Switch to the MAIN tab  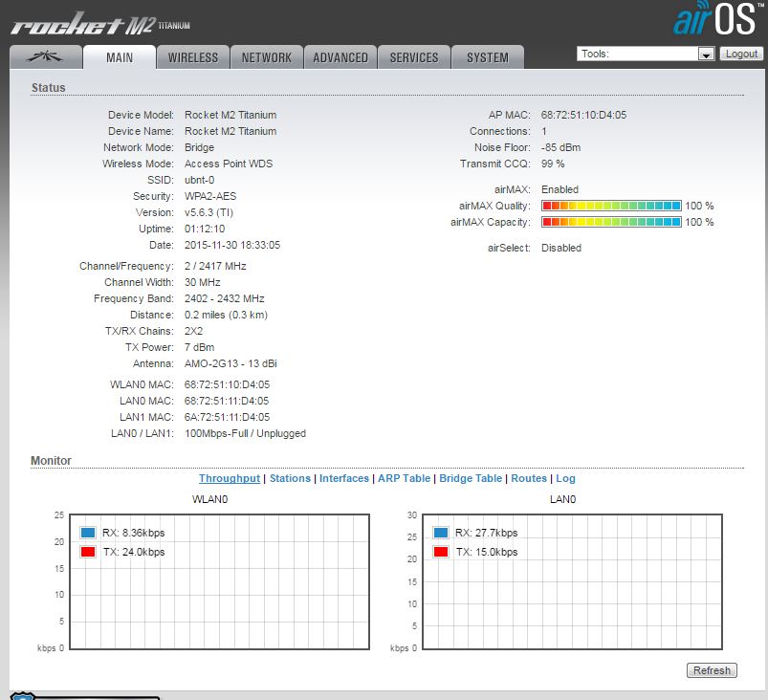(120, 57)
